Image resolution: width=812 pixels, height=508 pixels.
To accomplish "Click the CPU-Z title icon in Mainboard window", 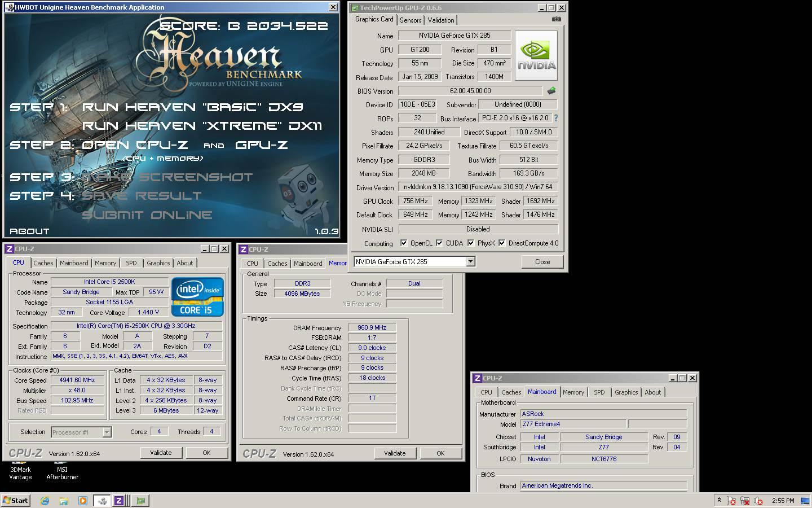I will click(477, 378).
